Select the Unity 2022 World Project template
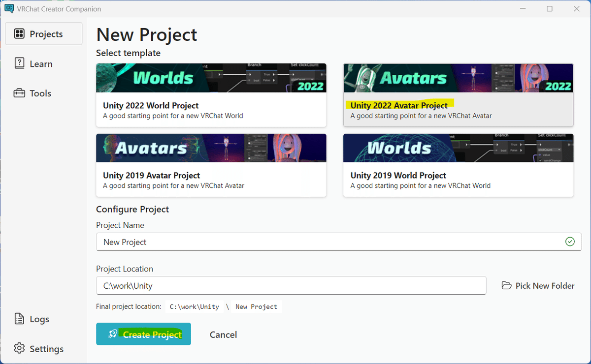Image resolution: width=591 pixels, height=364 pixels. tap(211, 95)
